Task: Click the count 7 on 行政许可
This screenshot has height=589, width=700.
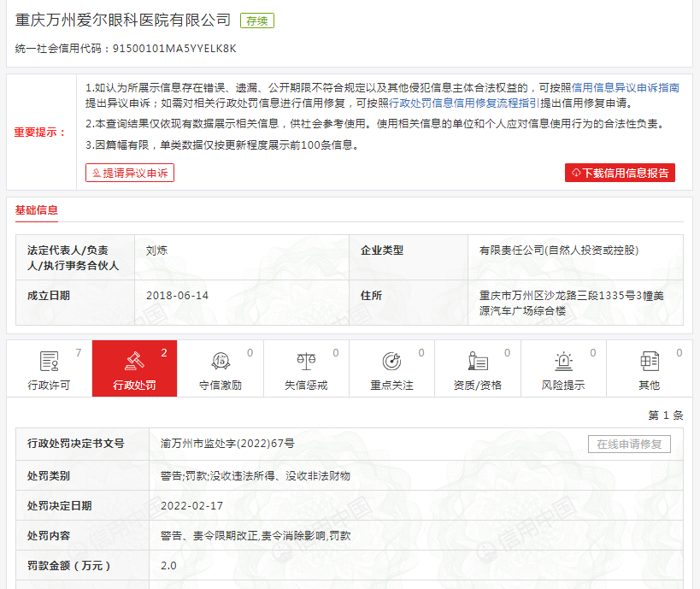Action: click(x=79, y=353)
